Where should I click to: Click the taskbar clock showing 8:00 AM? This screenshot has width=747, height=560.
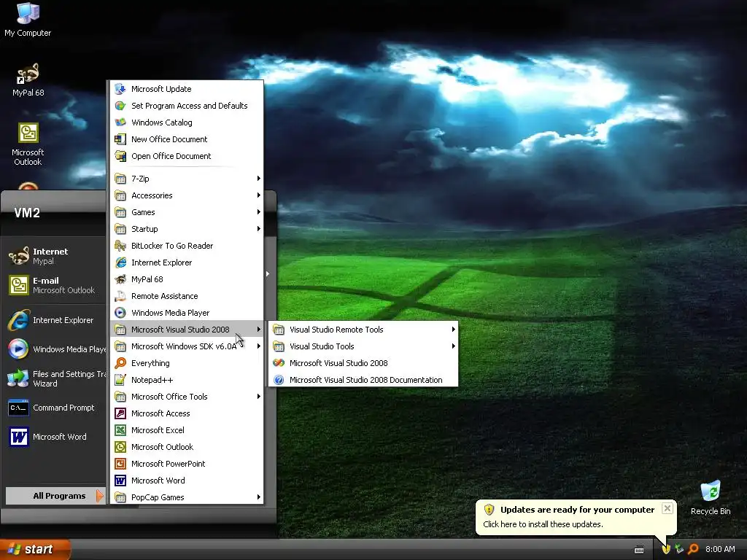point(720,549)
